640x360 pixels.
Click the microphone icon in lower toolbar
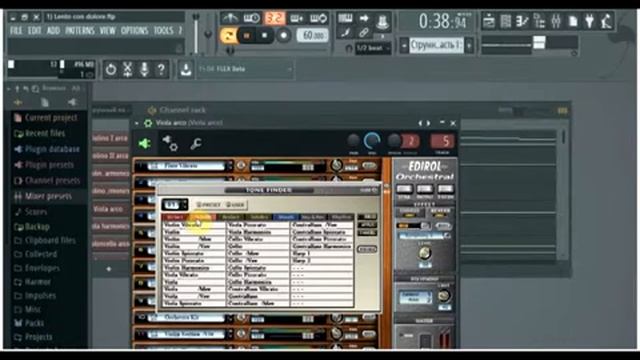pyautogui.click(x=144, y=70)
